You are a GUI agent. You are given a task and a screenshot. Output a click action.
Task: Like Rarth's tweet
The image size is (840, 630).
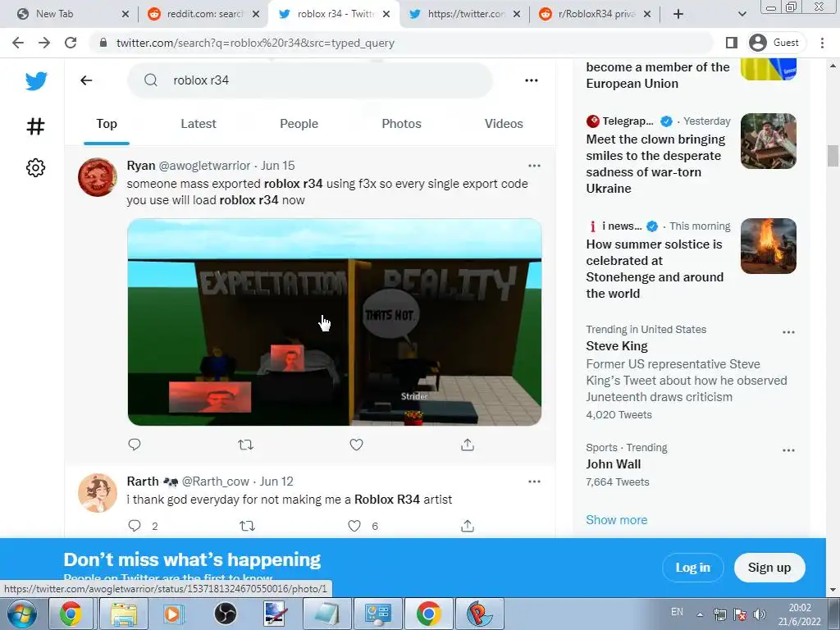(354, 526)
